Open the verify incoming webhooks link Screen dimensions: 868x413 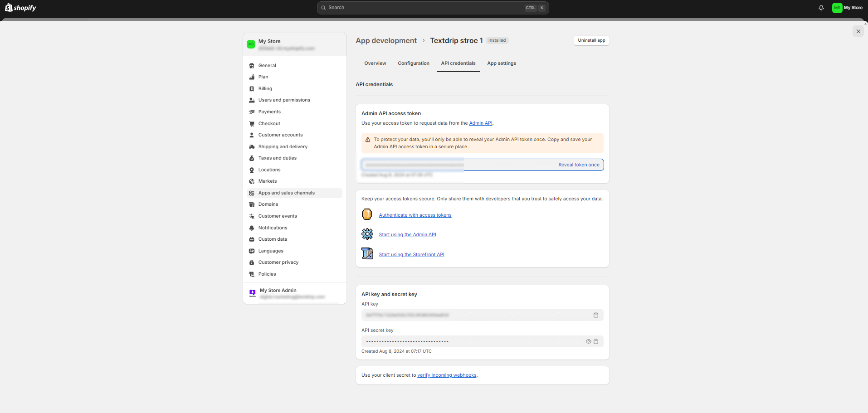[x=447, y=375]
